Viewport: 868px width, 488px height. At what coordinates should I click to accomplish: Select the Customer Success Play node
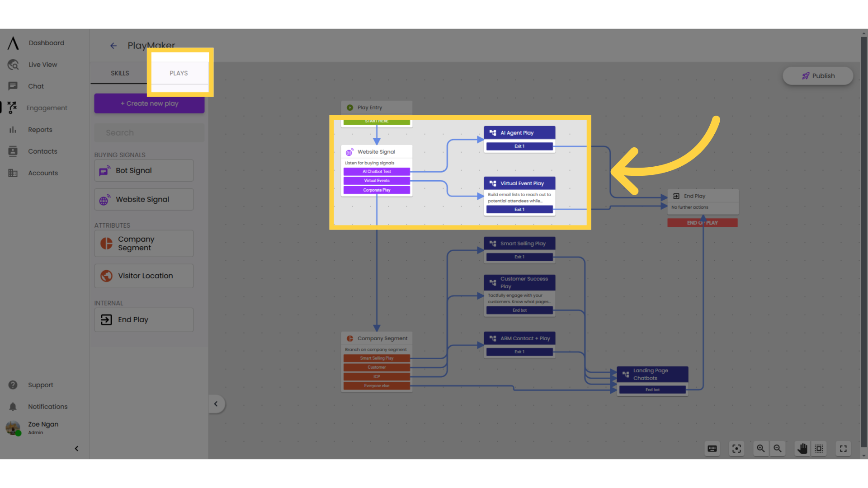[x=519, y=283]
